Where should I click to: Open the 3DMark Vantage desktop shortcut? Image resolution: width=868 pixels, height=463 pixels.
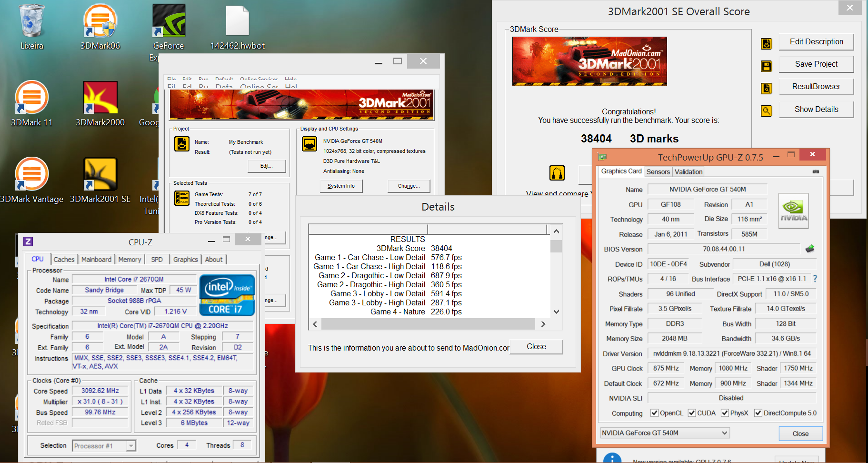coord(32,181)
